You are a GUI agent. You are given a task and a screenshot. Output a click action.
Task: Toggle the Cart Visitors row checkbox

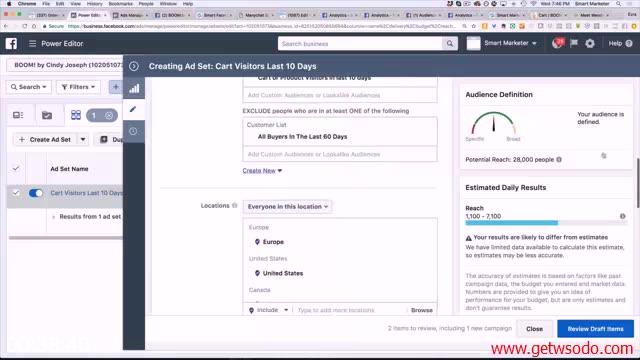click(x=16, y=193)
